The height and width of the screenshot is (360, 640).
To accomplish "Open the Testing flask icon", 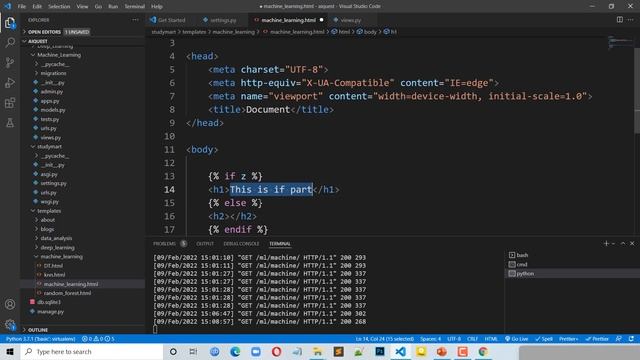I will [10, 122].
